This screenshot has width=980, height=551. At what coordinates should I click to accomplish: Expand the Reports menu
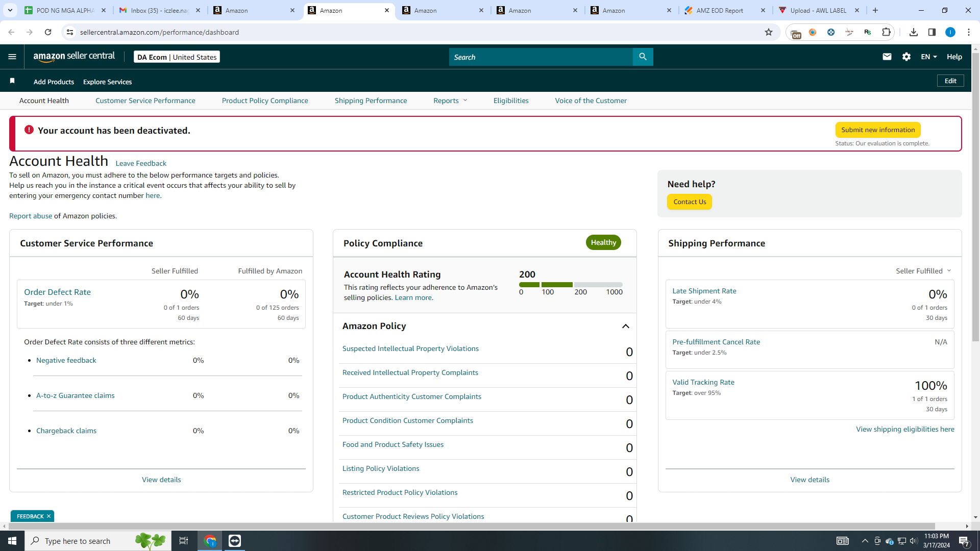450,101
